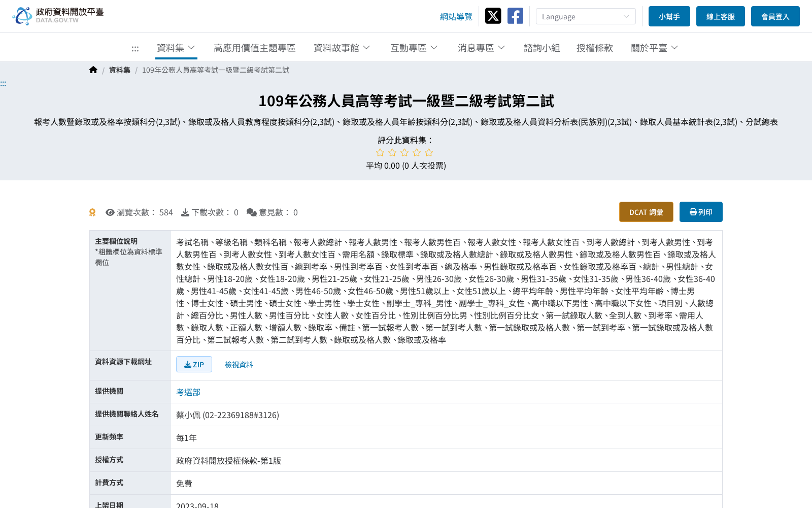Download the ZIP resource

point(194,364)
